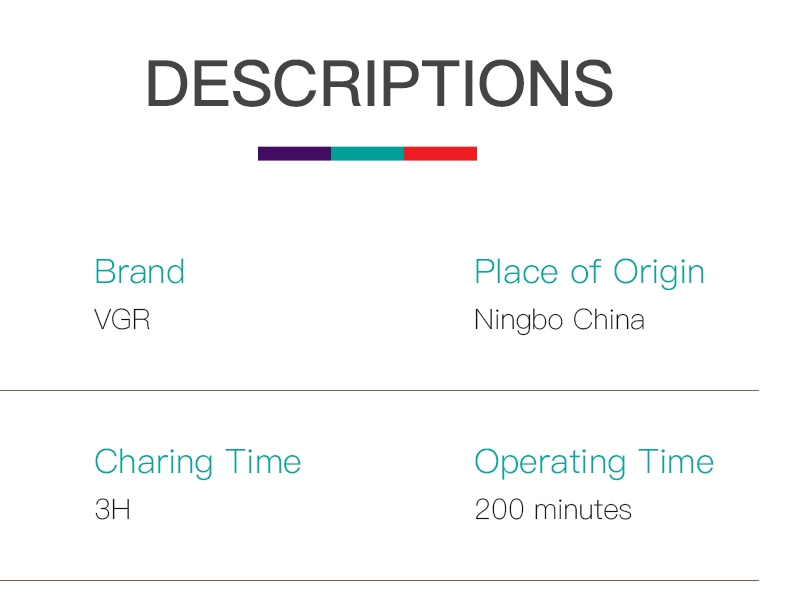The width and height of the screenshot is (790, 609).
Task: Select the word minutes
Action: pos(582,511)
